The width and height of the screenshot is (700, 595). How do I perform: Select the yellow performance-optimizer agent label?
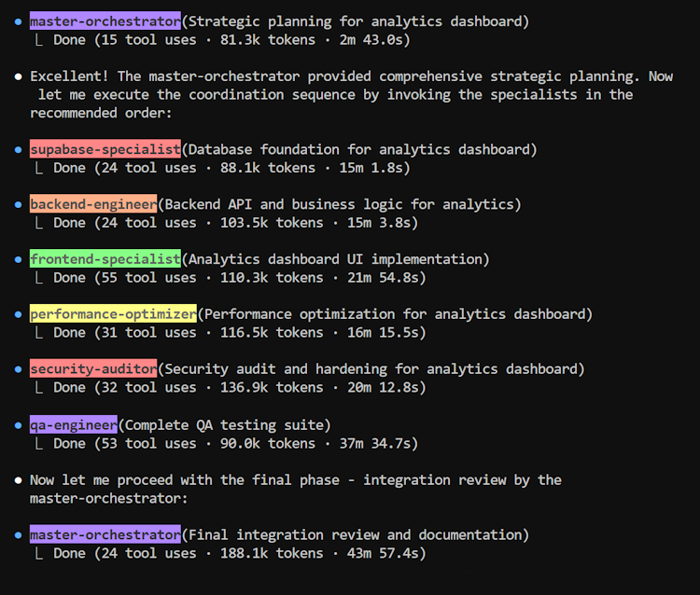coord(113,313)
